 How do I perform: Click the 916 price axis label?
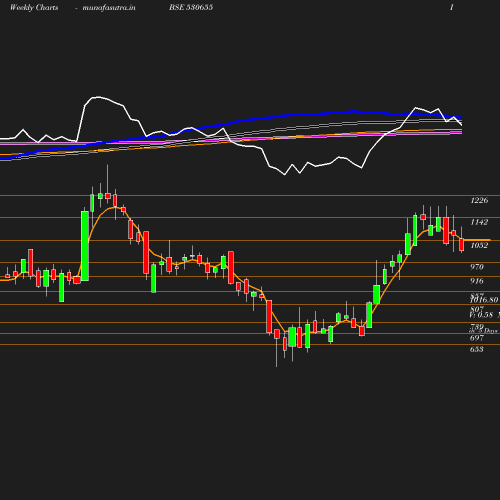477,281
